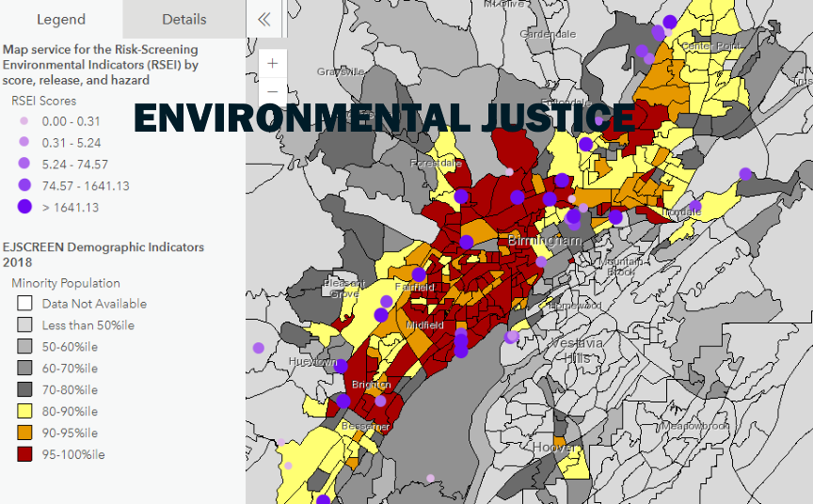Click the 0.00 - 0.31 RSEI circle symbol
The height and width of the screenshot is (504, 813).
point(24,121)
